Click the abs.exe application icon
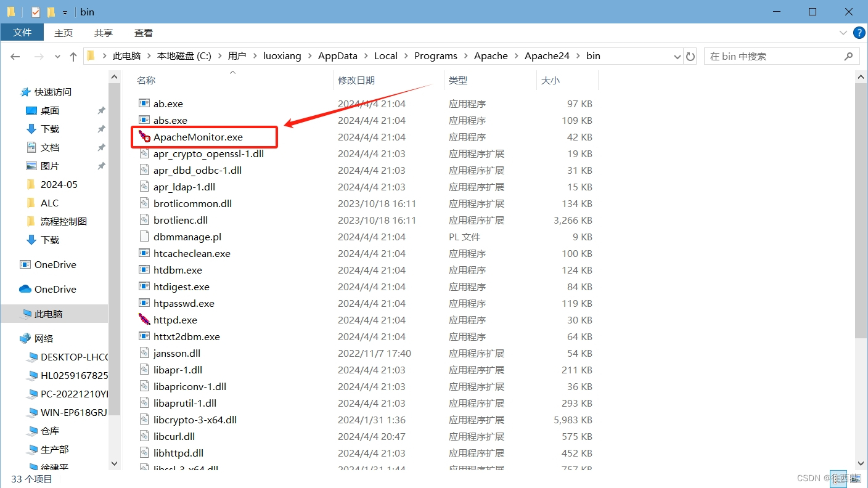 click(144, 120)
